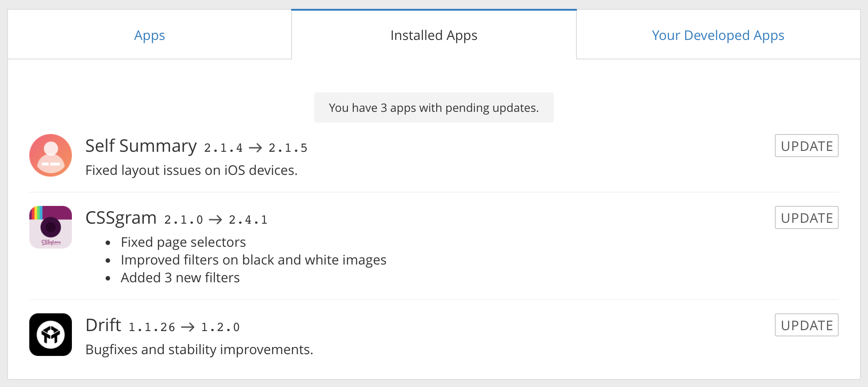Click version text 2.1.0 → 2.4.1
The height and width of the screenshot is (387, 868).
pyautogui.click(x=216, y=220)
